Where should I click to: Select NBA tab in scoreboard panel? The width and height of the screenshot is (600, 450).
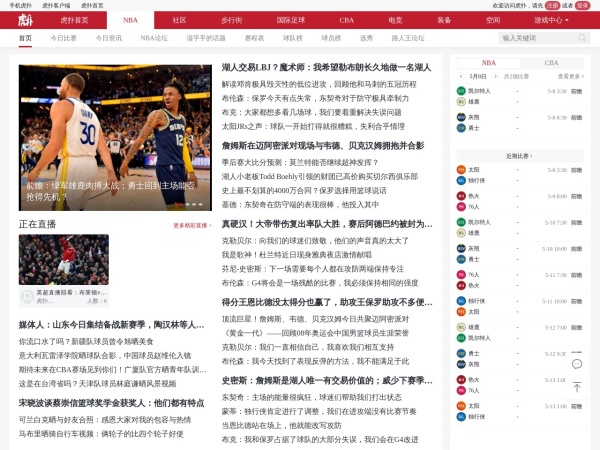coord(488,62)
